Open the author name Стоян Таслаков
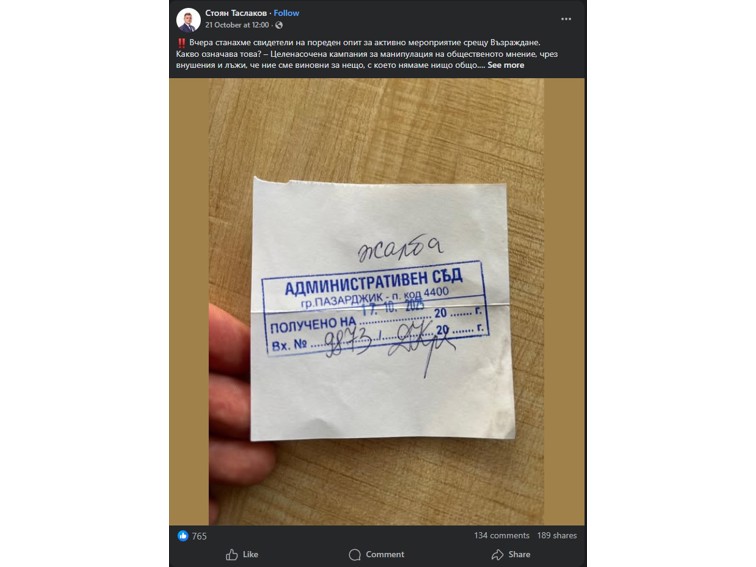The width and height of the screenshot is (756, 567). click(236, 13)
